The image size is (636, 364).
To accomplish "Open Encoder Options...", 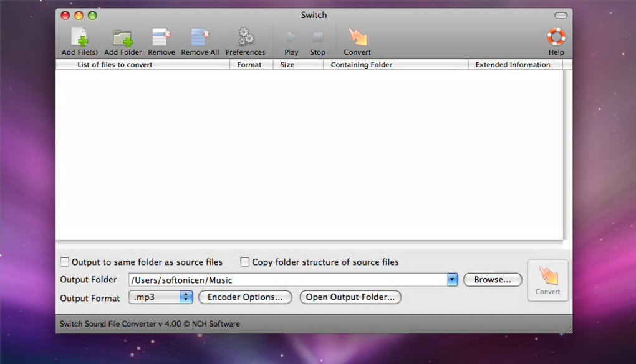I will coord(245,297).
